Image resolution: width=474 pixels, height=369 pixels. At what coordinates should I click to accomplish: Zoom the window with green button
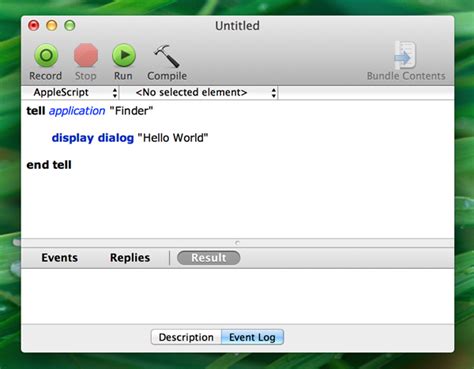[x=70, y=25]
